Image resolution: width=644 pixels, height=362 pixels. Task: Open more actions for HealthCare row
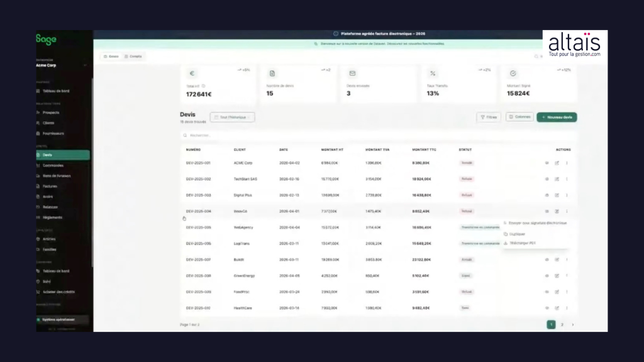[567, 308]
